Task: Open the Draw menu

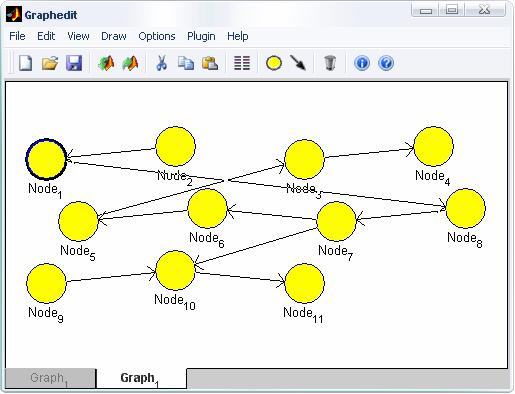Action: 114,36
